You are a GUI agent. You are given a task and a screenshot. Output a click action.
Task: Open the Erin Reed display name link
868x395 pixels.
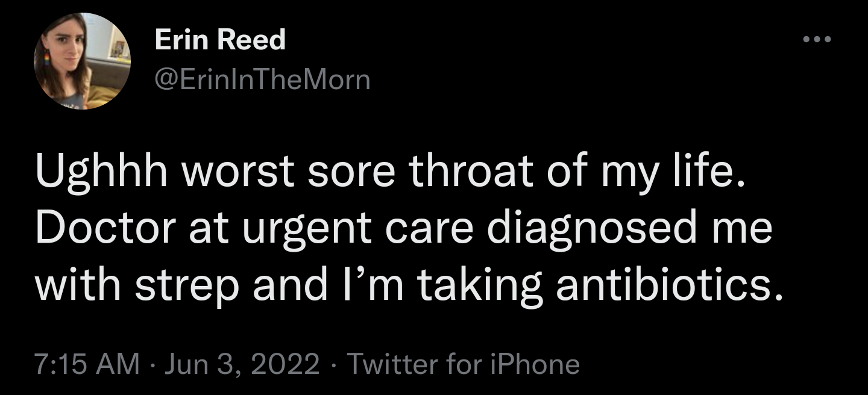220,40
